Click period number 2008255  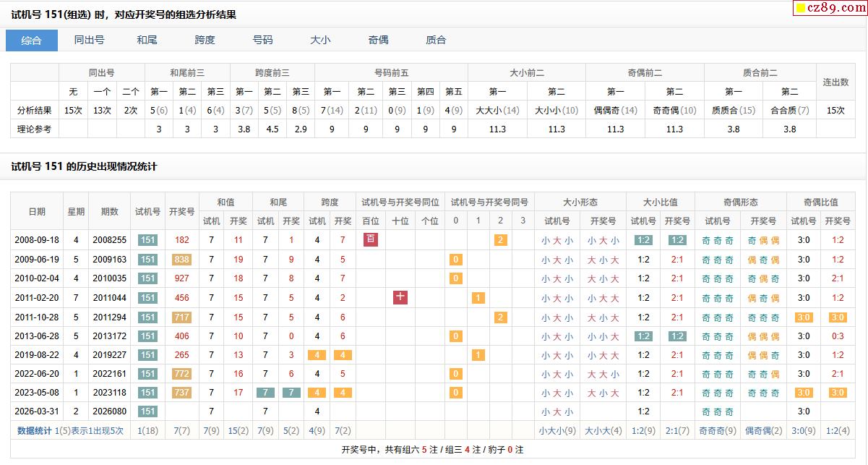click(x=109, y=240)
